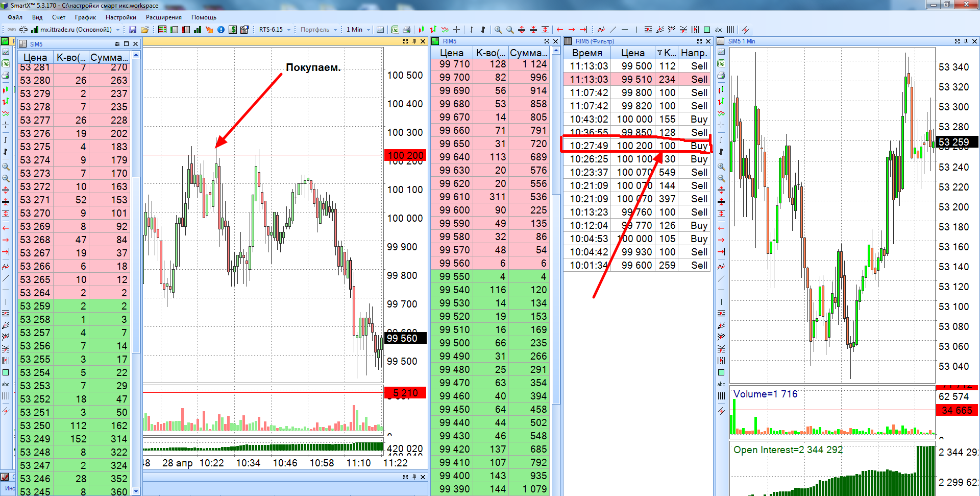Open the График menu
The height and width of the screenshot is (496, 980).
click(85, 17)
